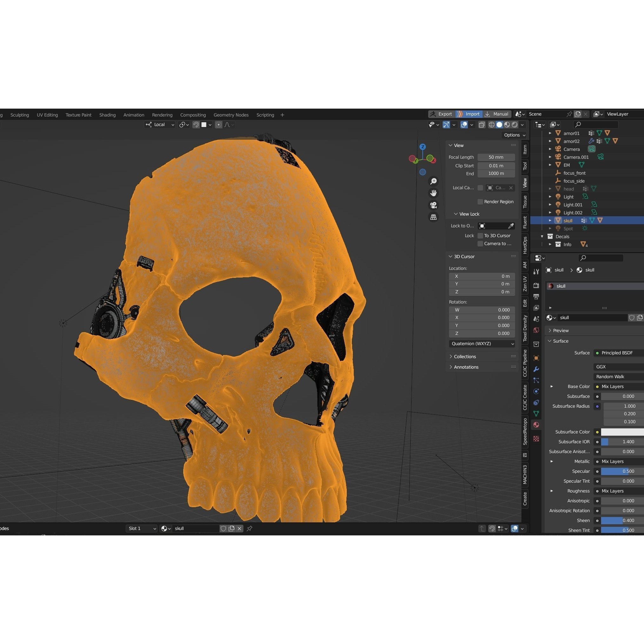Click the Manual button
Image resolution: width=644 pixels, height=644 pixels.
click(x=500, y=114)
